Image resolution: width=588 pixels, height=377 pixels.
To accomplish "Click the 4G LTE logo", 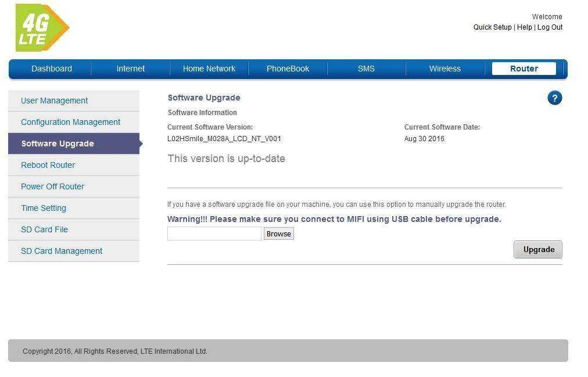I will coord(42,28).
